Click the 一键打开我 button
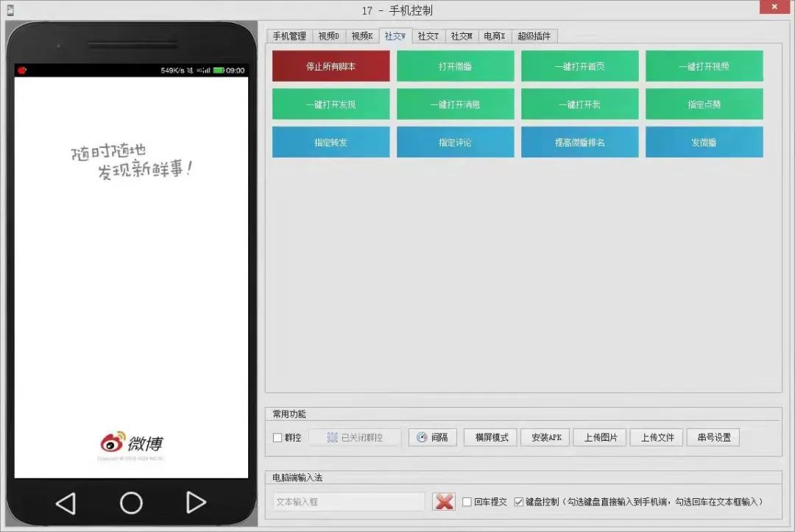 [x=579, y=104]
